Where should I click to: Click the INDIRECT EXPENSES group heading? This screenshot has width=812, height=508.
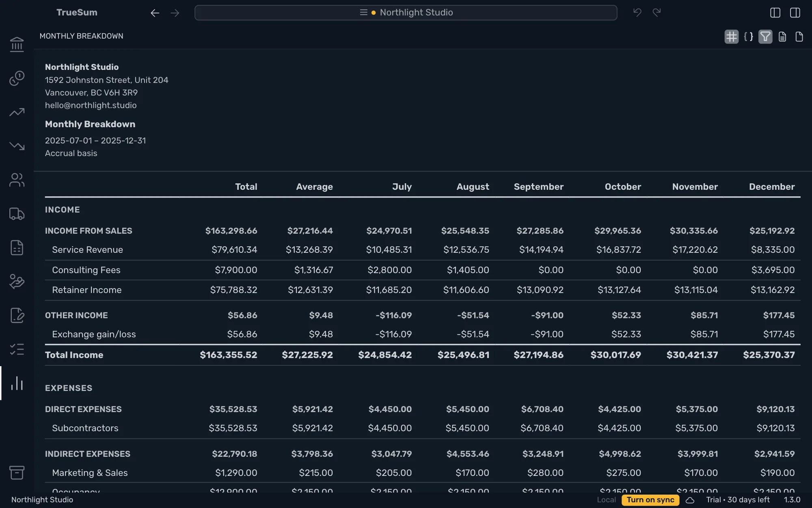(88, 454)
